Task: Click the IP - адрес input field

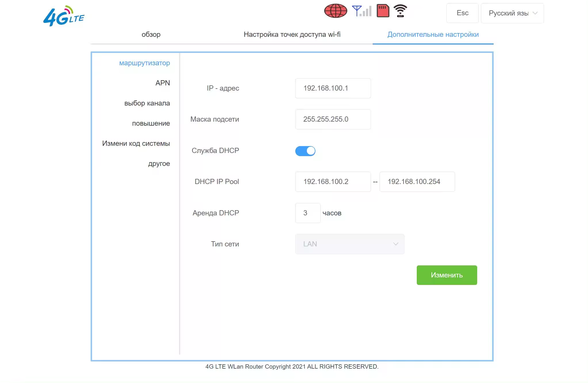Action: (x=333, y=88)
